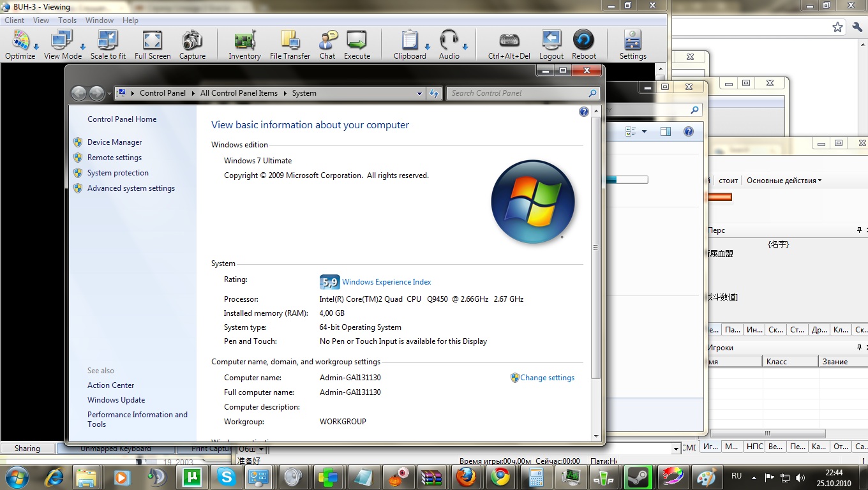868x490 pixels.
Task: Open the Client menu
Action: point(15,20)
